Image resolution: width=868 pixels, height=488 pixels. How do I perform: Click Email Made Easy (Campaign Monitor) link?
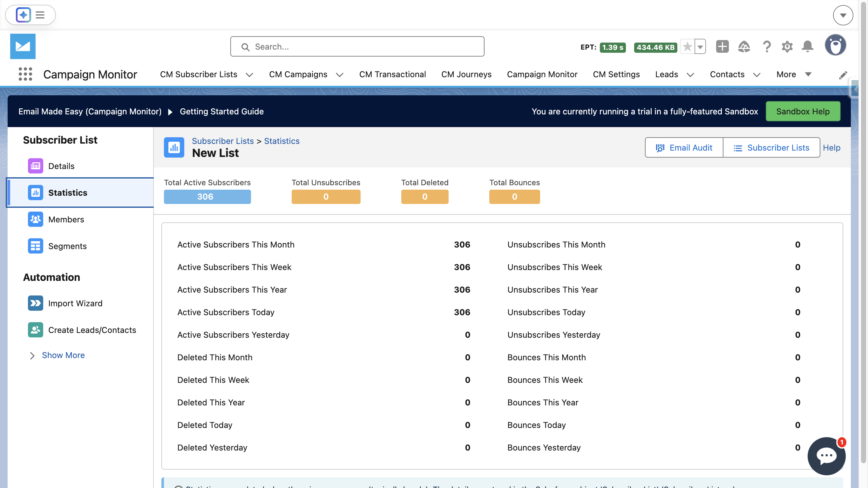(90, 111)
